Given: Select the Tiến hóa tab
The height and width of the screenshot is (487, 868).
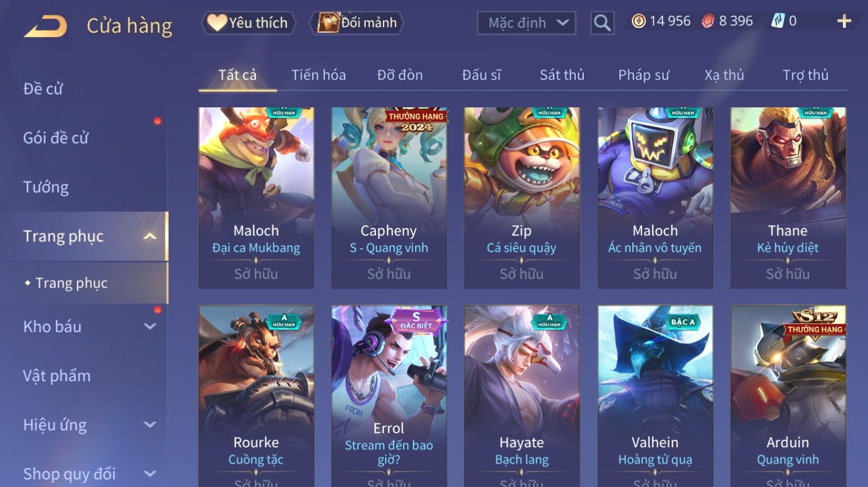Looking at the screenshot, I should [x=318, y=75].
